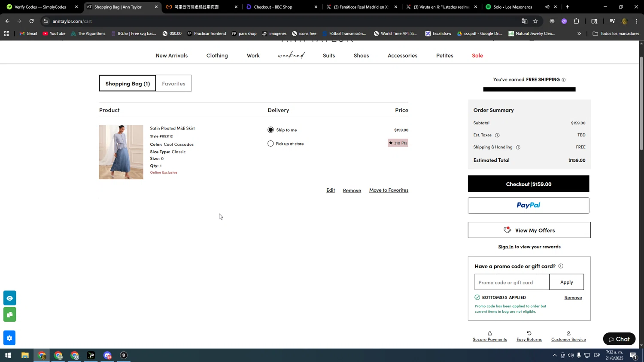Open the Work menu
The width and height of the screenshot is (644, 362).
253,55
